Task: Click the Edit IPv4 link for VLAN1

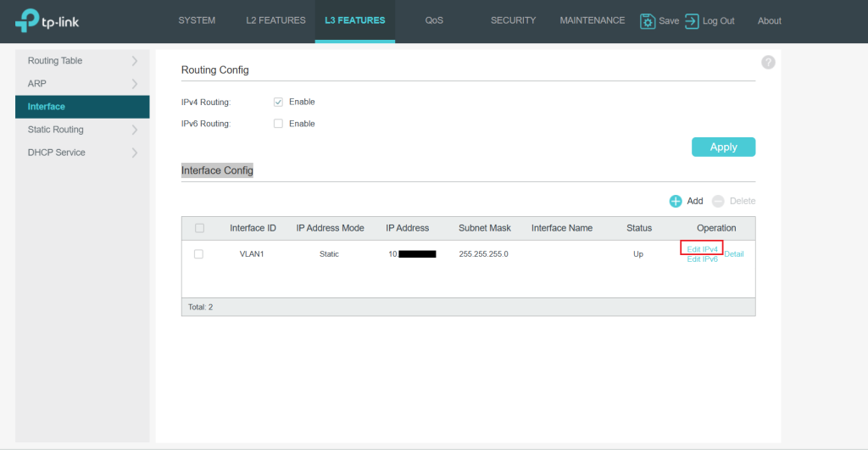Action: point(702,248)
